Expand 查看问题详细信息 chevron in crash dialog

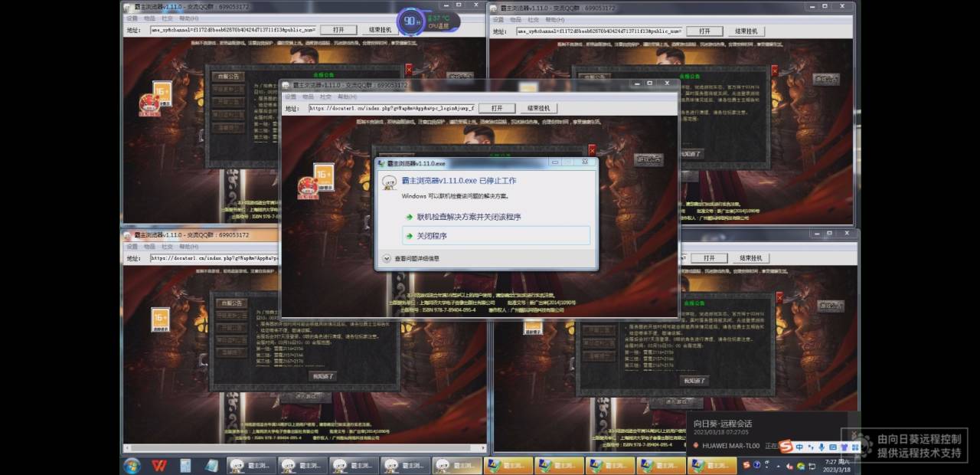click(387, 259)
